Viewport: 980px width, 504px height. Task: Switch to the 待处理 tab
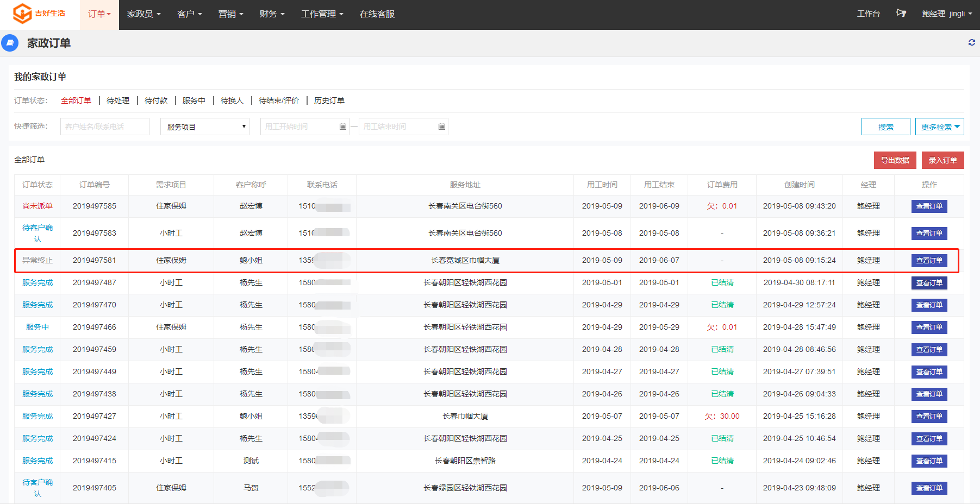[x=118, y=100]
